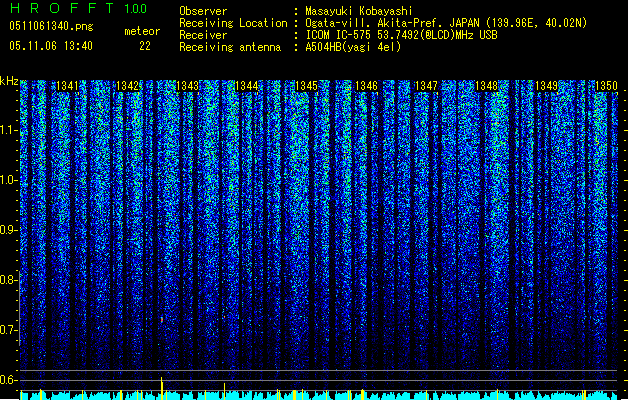This screenshot has width=629, height=400.
Task: Click the 1350 time marker
Action: [606, 86]
